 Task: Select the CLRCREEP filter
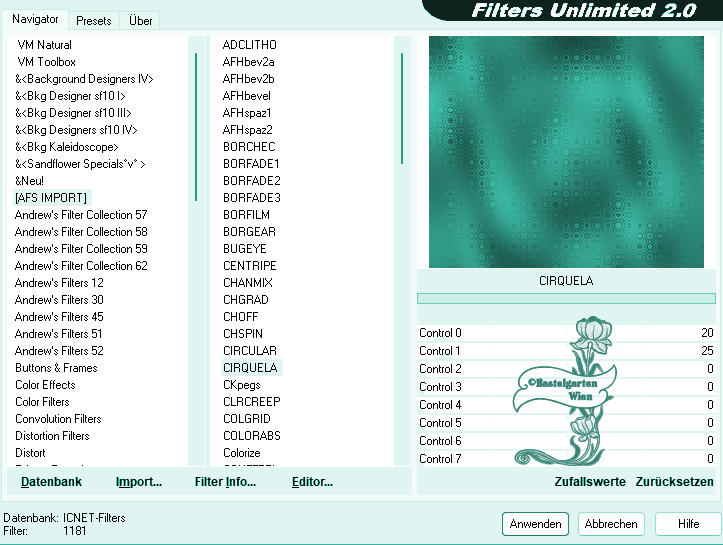(251, 402)
